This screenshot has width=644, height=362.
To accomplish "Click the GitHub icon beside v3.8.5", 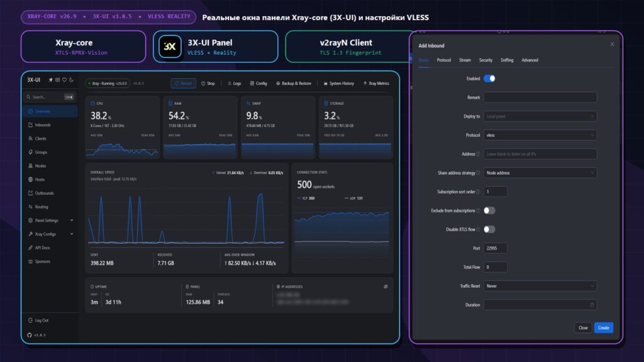I will (30, 335).
